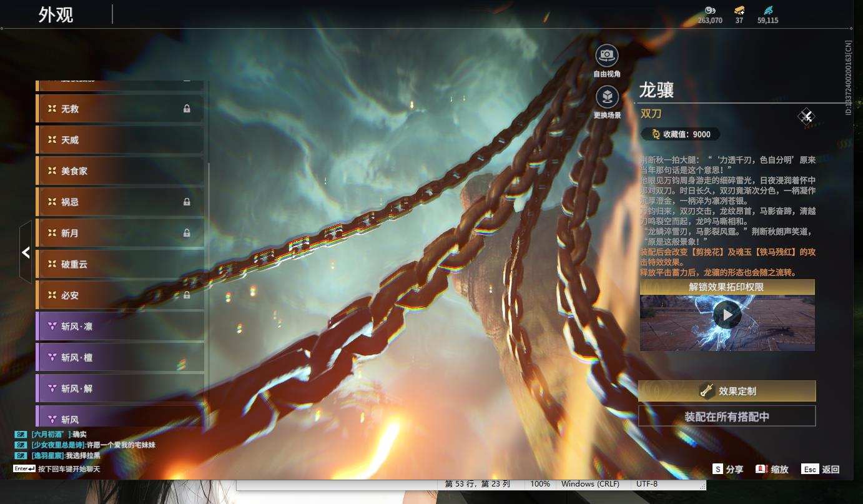Open the 效果定制 effect customization button

click(x=727, y=391)
